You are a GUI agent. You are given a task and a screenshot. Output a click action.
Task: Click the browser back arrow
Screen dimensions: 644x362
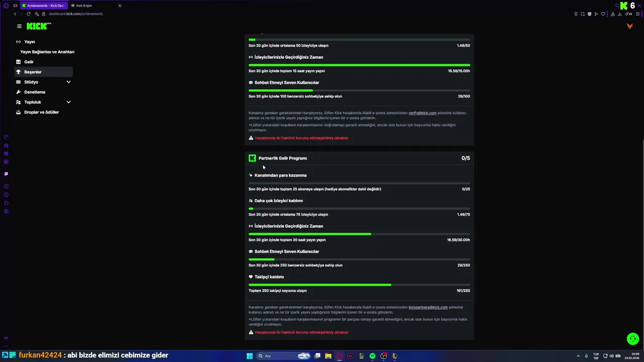[x=15, y=14]
